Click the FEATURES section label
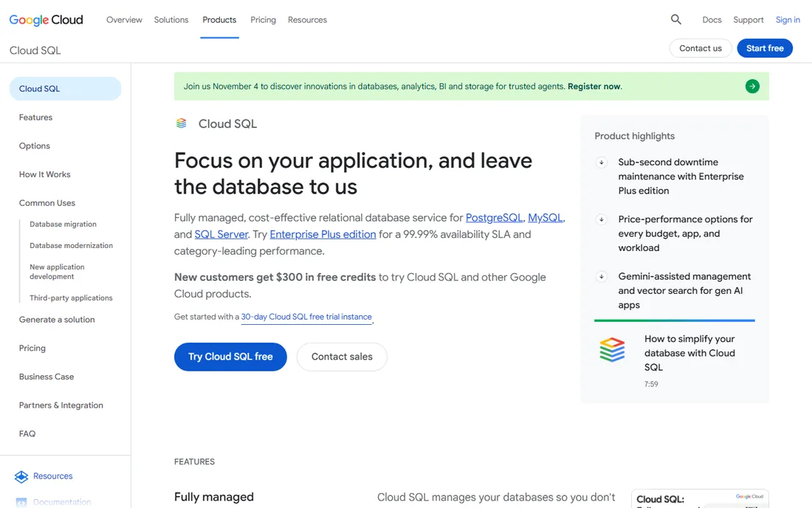 [194, 462]
